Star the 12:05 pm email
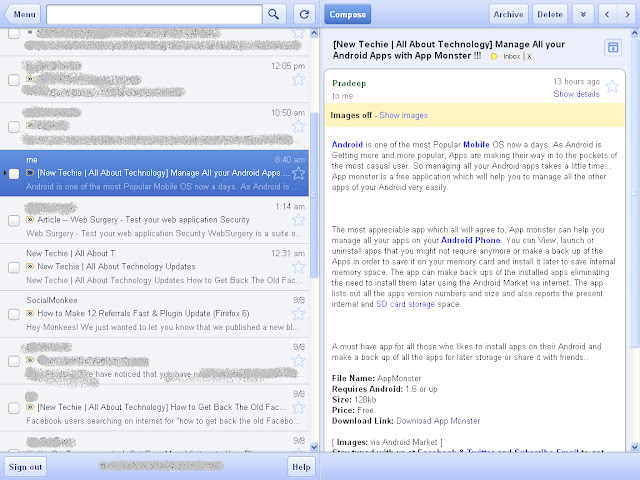The height and width of the screenshot is (480, 640). [298, 80]
